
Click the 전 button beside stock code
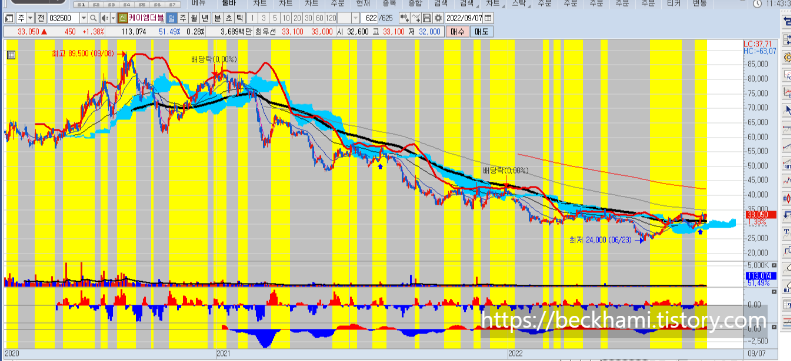click(x=41, y=18)
